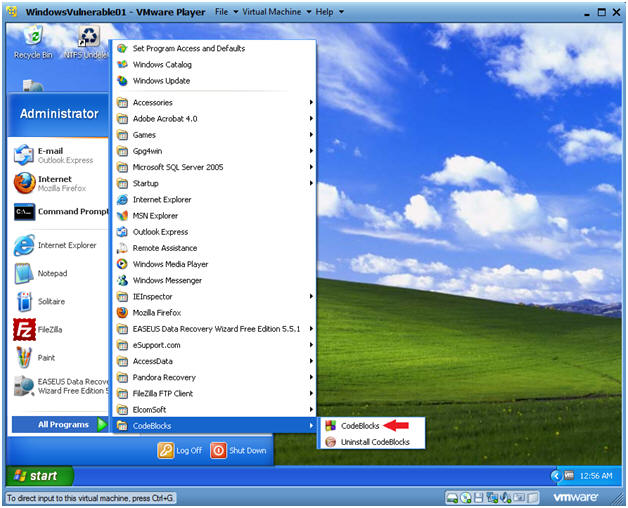Click Mozilla Firefox icon in All Programs
Image resolution: width=628 pixels, height=508 pixels.
(x=122, y=312)
